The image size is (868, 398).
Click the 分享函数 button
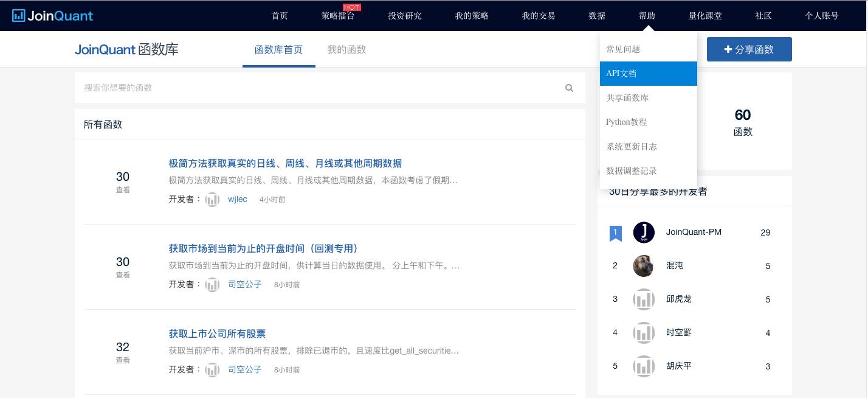[x=749, y=49]
